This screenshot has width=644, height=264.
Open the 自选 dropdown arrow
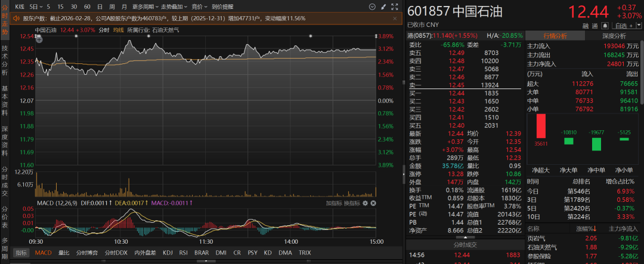tap(639, 26)
